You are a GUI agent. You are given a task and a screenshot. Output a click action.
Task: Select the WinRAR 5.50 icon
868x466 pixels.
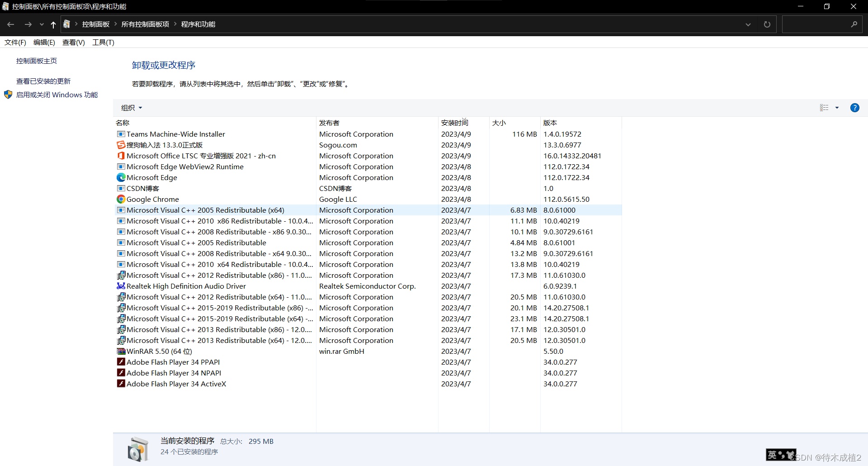[121, 351]
